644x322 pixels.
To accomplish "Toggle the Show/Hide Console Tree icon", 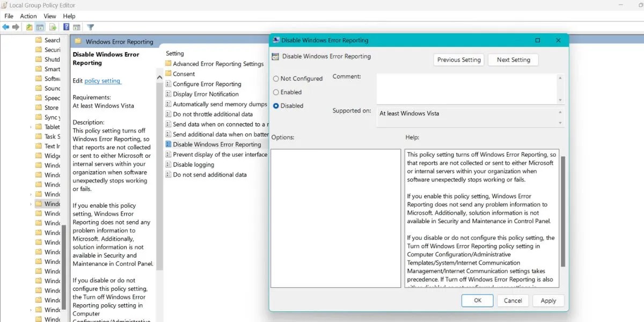I will (40, 27).
